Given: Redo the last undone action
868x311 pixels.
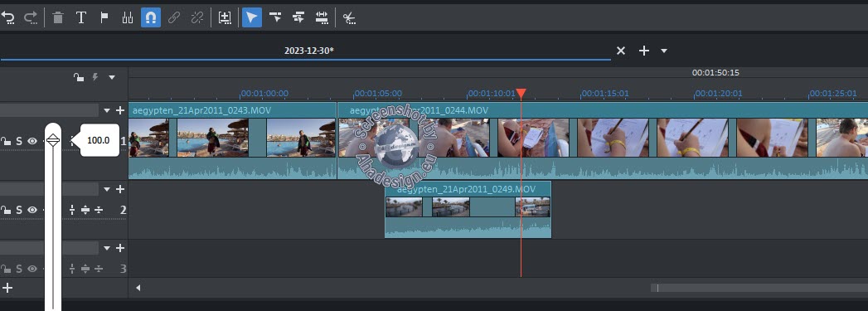Looking at the screenshot, I should click(31, 17).
